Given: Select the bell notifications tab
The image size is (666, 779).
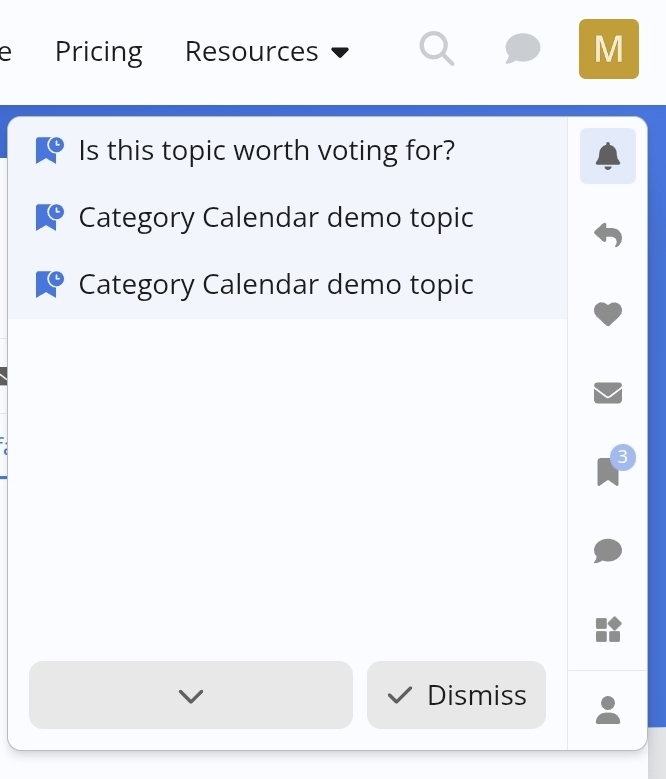Looking at the screenshot, I should click(x=608, y=156).
